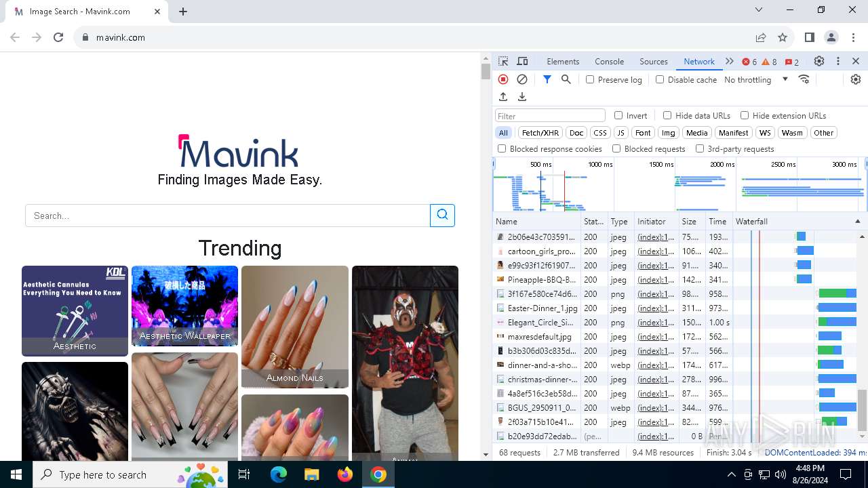Check the Invert filter checkbox
Viewport: 868px width, 488px height.
point(618,115)
